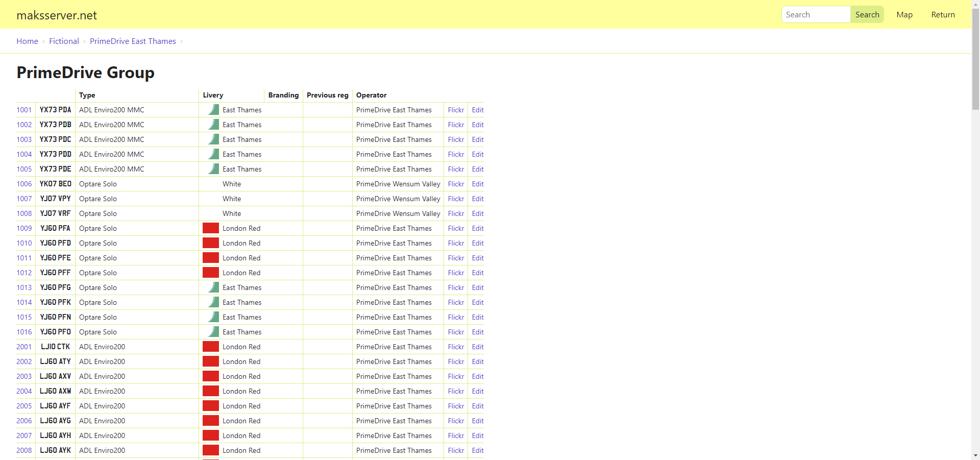
Task: Click the East Thames livery icon in row 1013
Action: pyautogui.click(x=213, y=287)
